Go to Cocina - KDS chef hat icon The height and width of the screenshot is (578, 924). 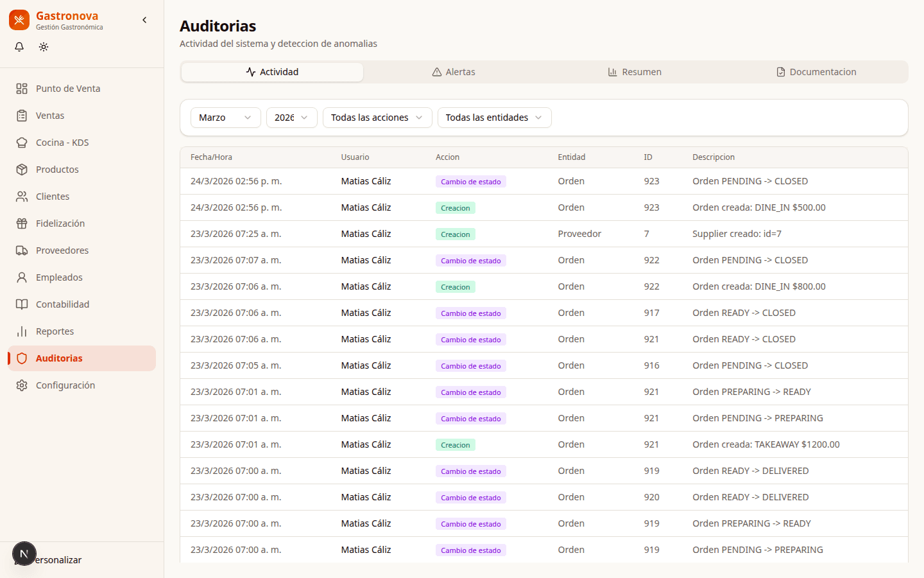point(22,143)
